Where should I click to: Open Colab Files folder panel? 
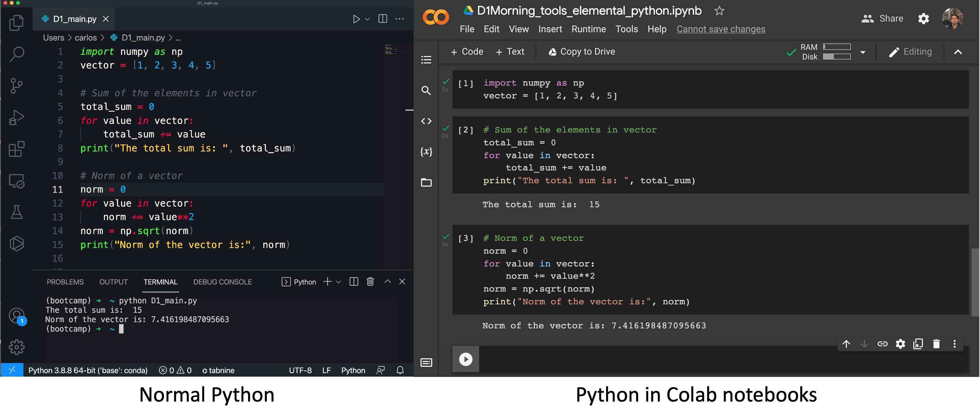(426, 183)
